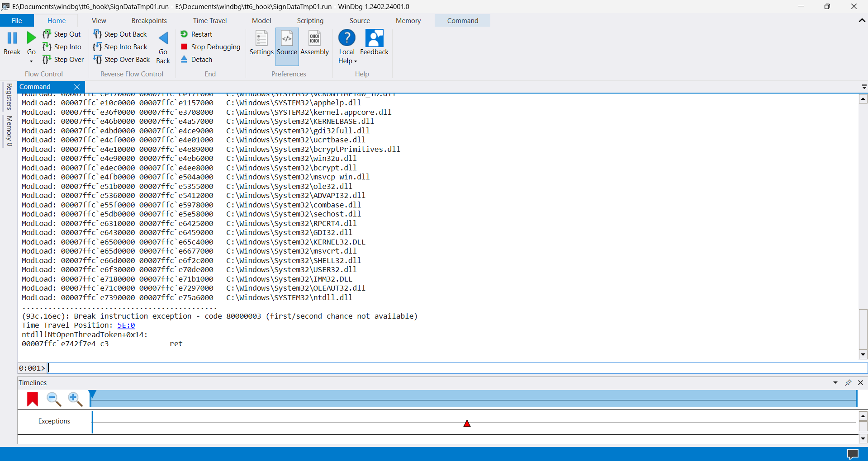
Task: Click the Step Into button
Action: point(62,47)
